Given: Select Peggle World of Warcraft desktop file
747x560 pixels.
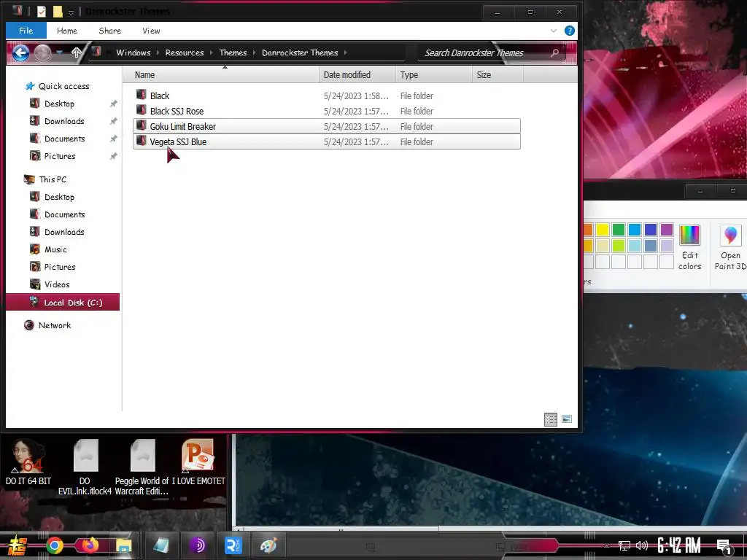Looking at the screenshot, I should (142, 467).
